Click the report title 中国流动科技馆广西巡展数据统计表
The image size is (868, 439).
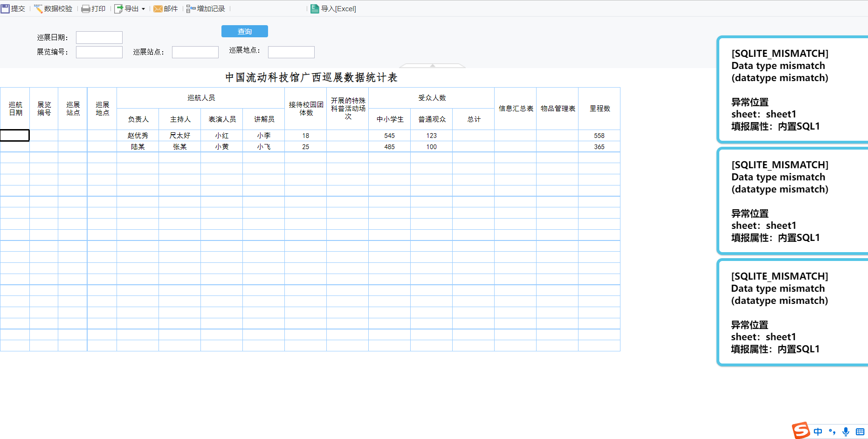(x=311, y=77)
